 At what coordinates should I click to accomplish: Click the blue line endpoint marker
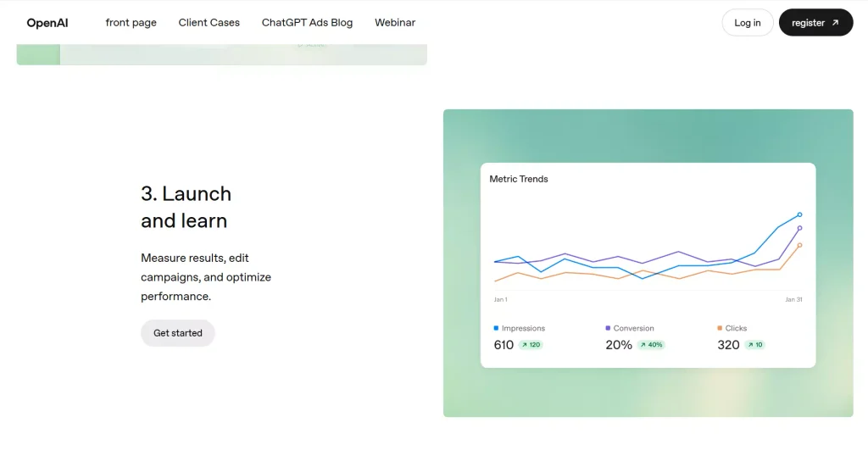click(799, 214)
